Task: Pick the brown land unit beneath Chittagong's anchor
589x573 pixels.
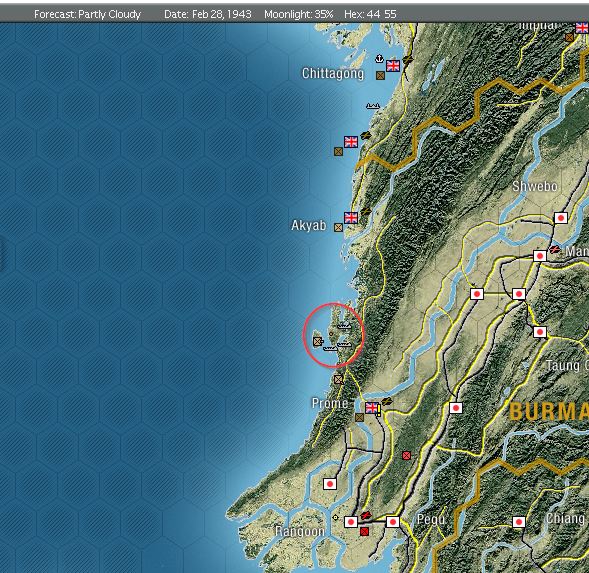Action: 380,76
